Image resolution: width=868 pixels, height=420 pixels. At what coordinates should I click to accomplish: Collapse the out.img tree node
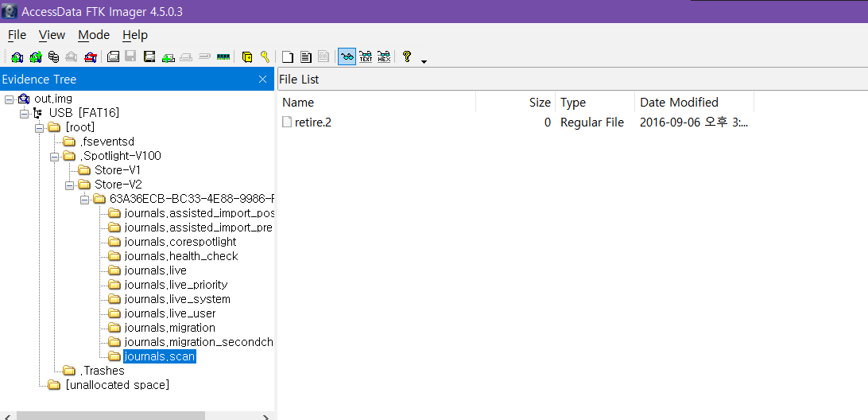click(x=9, y=99)
